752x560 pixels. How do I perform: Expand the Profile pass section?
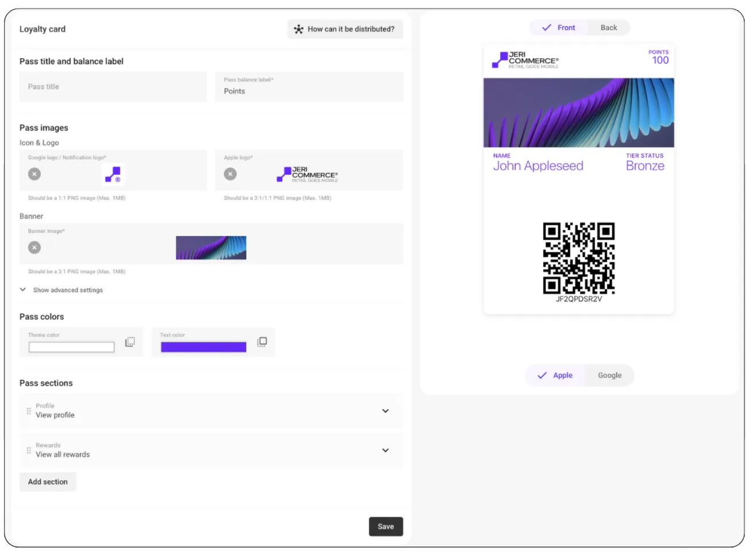(385, 411)
